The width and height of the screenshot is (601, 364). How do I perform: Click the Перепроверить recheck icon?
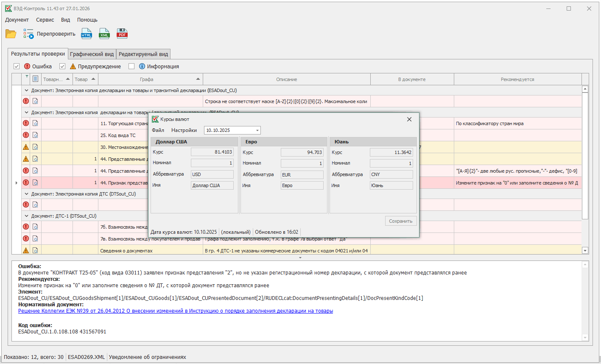pos(28,34)
